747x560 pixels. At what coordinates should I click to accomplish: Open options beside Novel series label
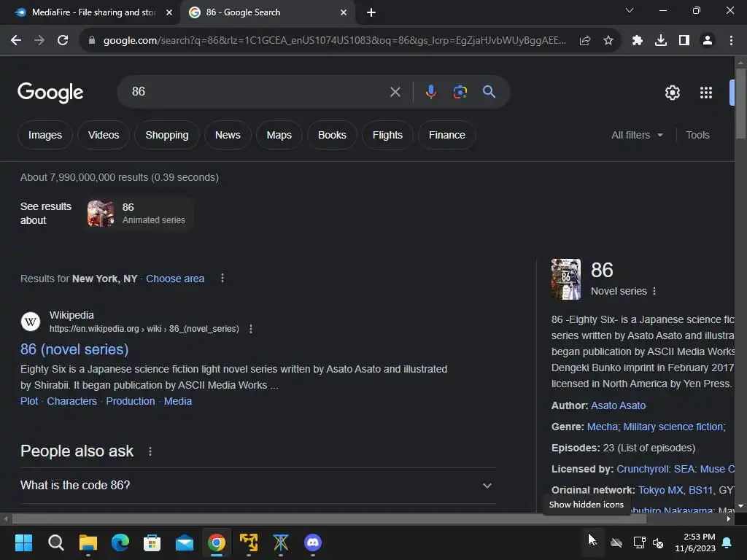pyautogui.click(x=654, y=291)
